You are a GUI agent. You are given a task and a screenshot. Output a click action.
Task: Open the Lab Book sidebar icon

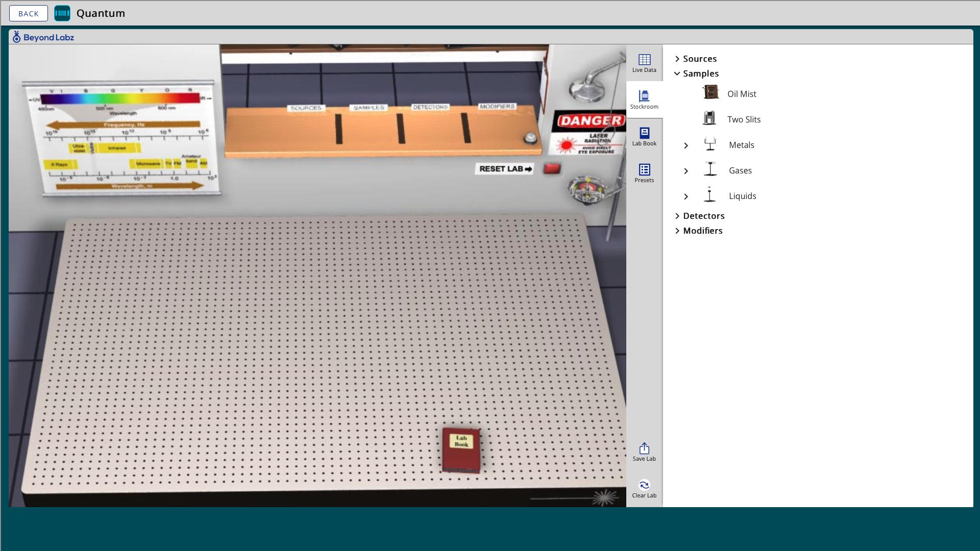(644, 137)
